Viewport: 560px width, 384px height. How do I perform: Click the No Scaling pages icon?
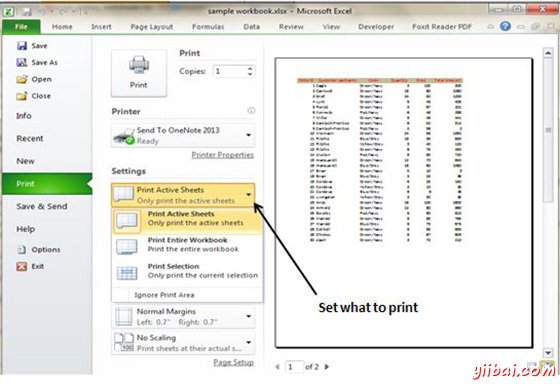point(124,342)
